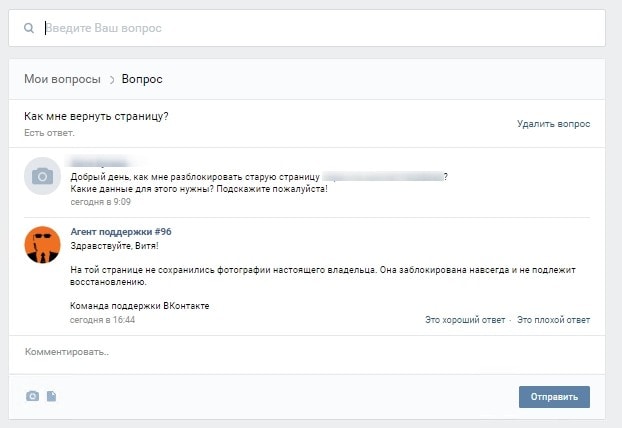Click the breadcrumb chevron separator
The width and height of the screenshot is (622, 428).
coord(112,79)
